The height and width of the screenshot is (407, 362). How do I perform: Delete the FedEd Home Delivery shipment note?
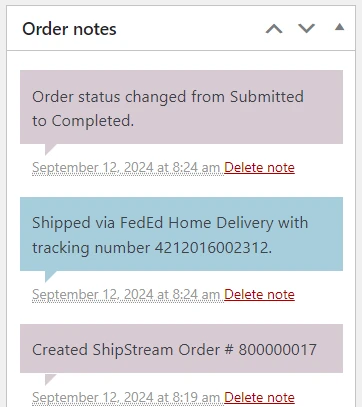tap(259, 294)
